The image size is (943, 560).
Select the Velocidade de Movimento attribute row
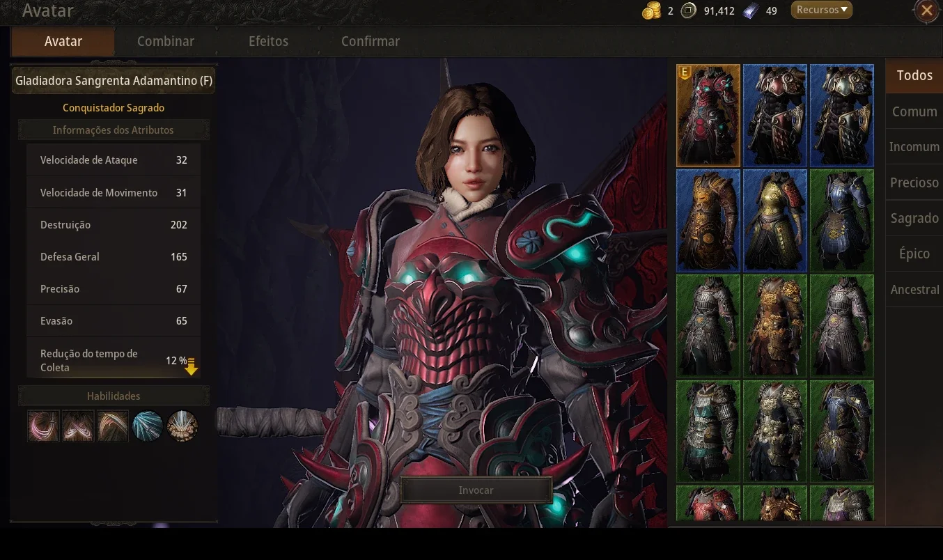[114, 193]
